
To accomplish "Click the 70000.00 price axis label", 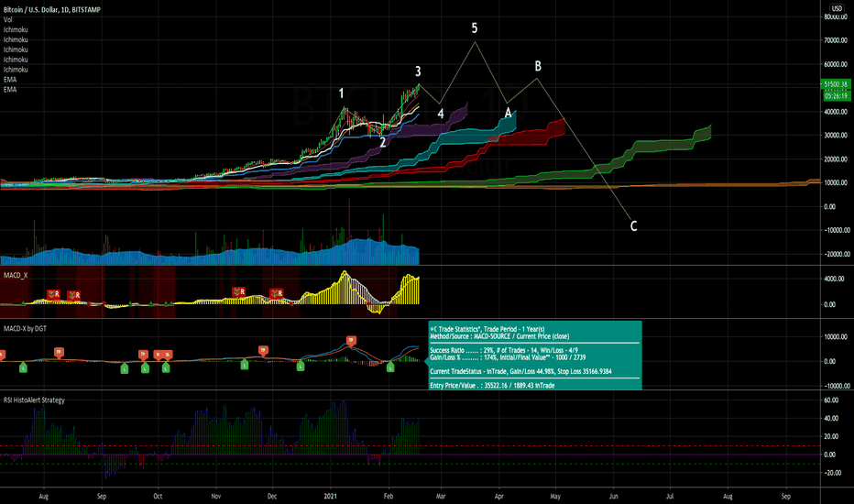I will click(x=836, y=40).
